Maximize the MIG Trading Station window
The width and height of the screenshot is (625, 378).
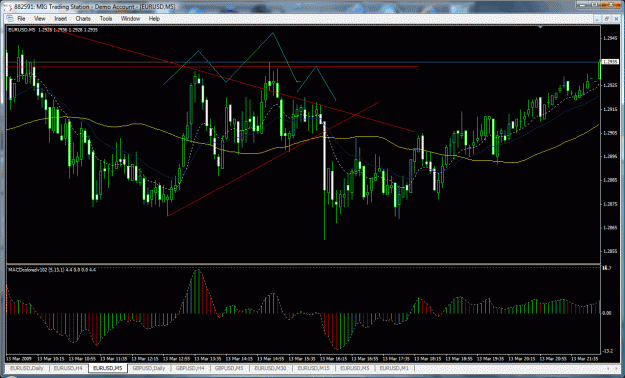tap(594, 4)
